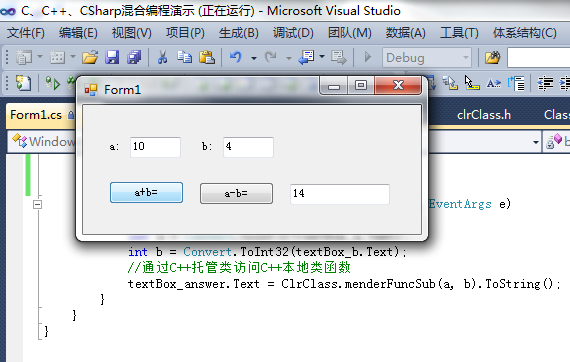Click the 'a' input field containing 10

pos(155,147)
